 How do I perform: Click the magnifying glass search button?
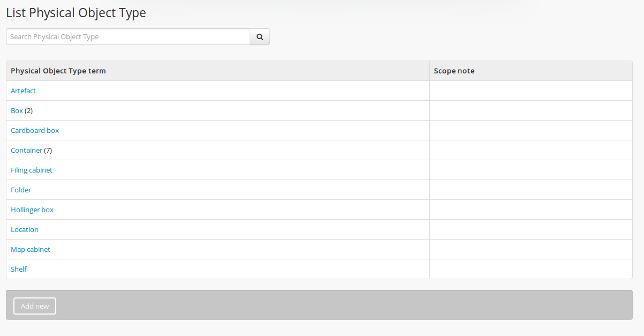[x=260, y=37]
